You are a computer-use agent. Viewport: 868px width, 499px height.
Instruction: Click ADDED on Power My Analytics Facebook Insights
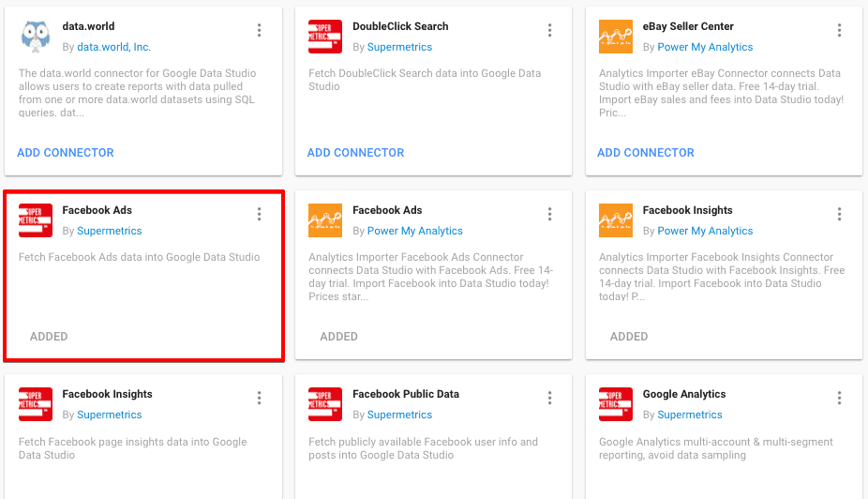click(629, 337)
